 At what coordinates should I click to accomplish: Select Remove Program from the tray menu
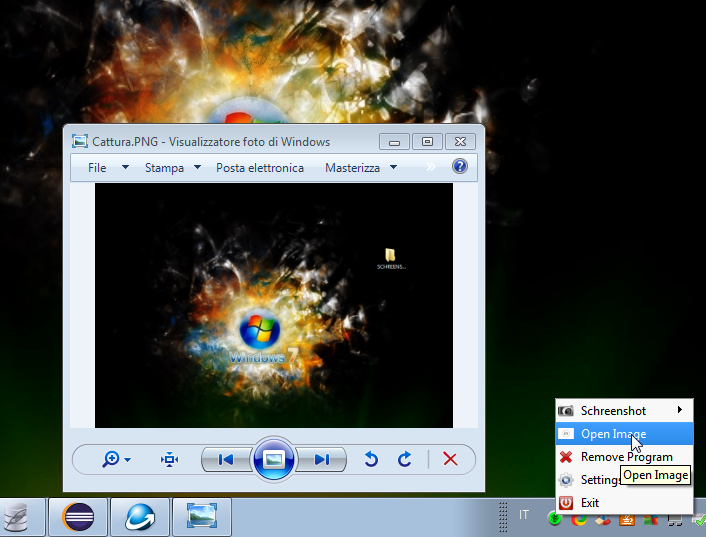point(624,457)
